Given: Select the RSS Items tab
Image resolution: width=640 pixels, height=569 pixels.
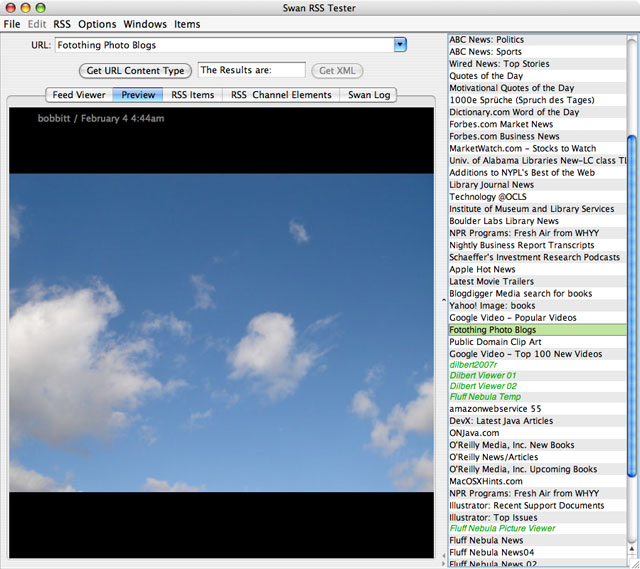Looking at the screenshot, I should pyautogui.click(x=192, y=95).
